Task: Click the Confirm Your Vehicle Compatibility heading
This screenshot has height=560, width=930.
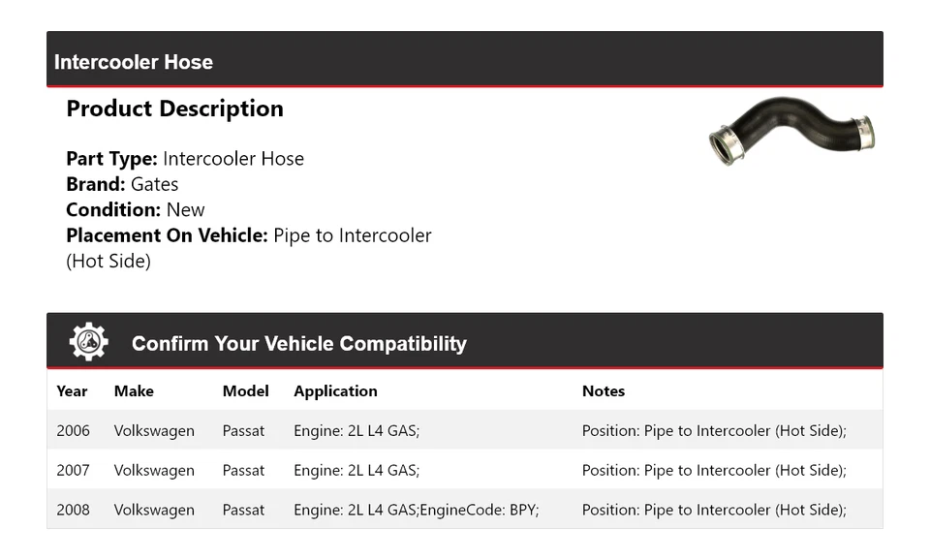Action: pos(298,344)
